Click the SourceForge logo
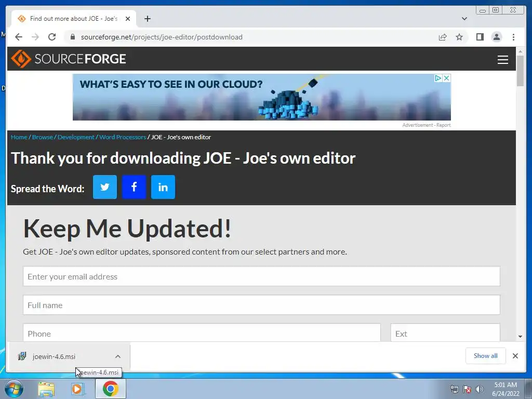The image size is (532, 399). point(69,59)
